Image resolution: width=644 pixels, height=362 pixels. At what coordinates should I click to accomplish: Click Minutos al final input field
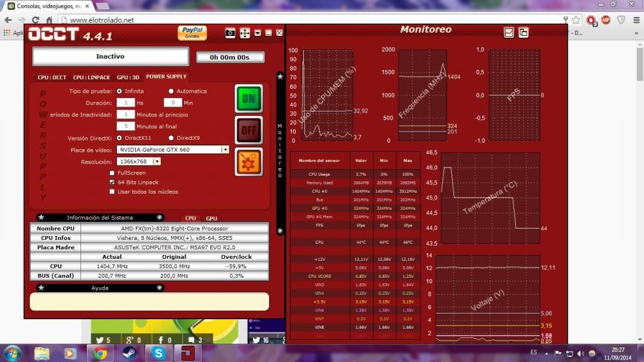[x=126, y=126]
